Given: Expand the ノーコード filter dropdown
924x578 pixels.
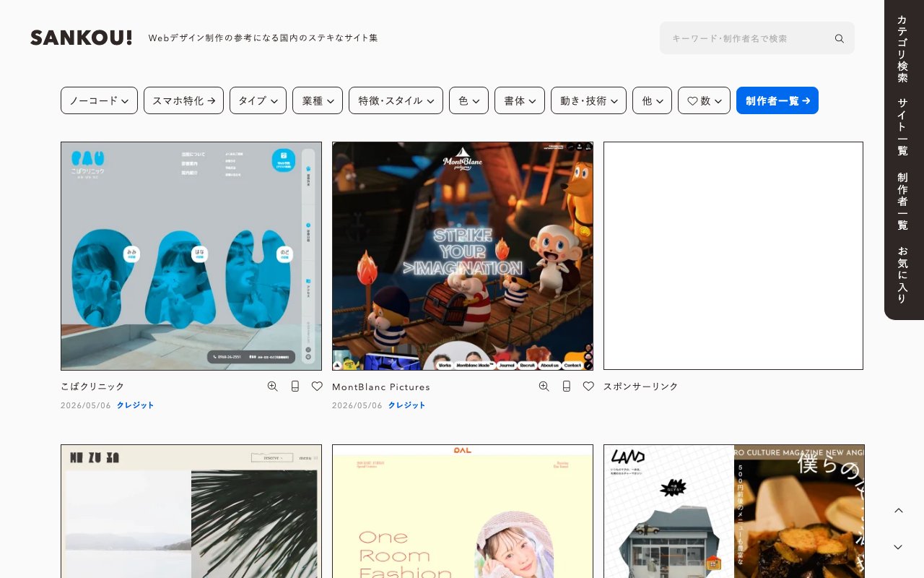Looking at the screenshot, I should tap(99, 100).
